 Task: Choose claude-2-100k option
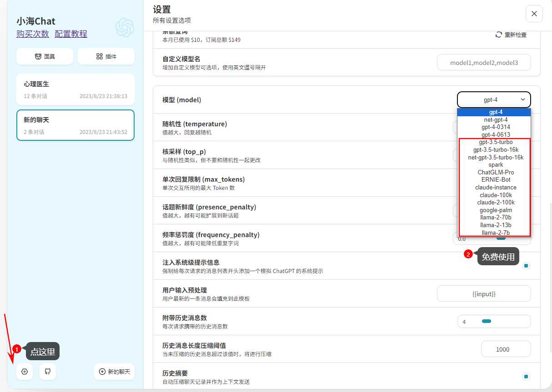click(494, 203)
